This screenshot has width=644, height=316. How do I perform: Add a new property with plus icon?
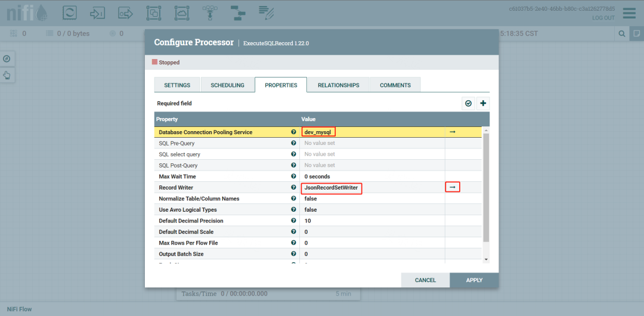[x=483, y=104]
